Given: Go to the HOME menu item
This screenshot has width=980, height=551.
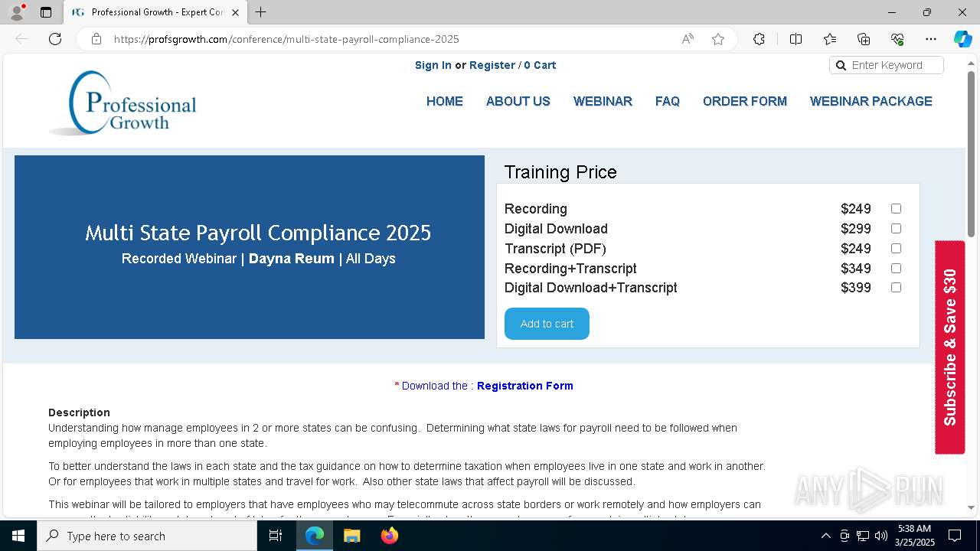Looking at the screenshot, I should click(x=445, y=101).
